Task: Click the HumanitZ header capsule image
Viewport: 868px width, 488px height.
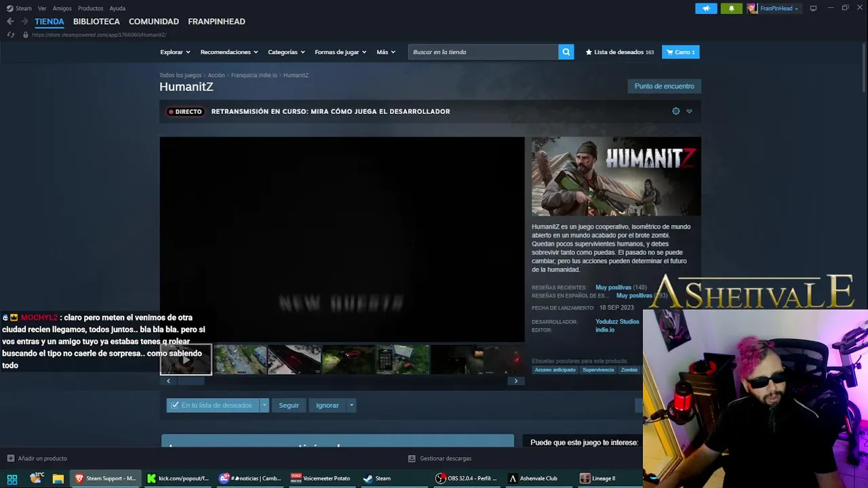Action: coord(616,176)
